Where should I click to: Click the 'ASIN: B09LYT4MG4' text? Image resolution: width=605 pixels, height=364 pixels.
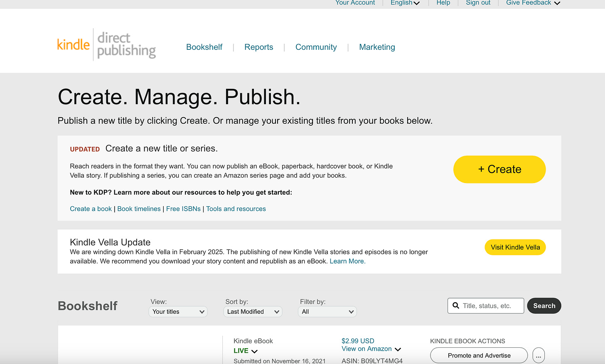point(372,361)
